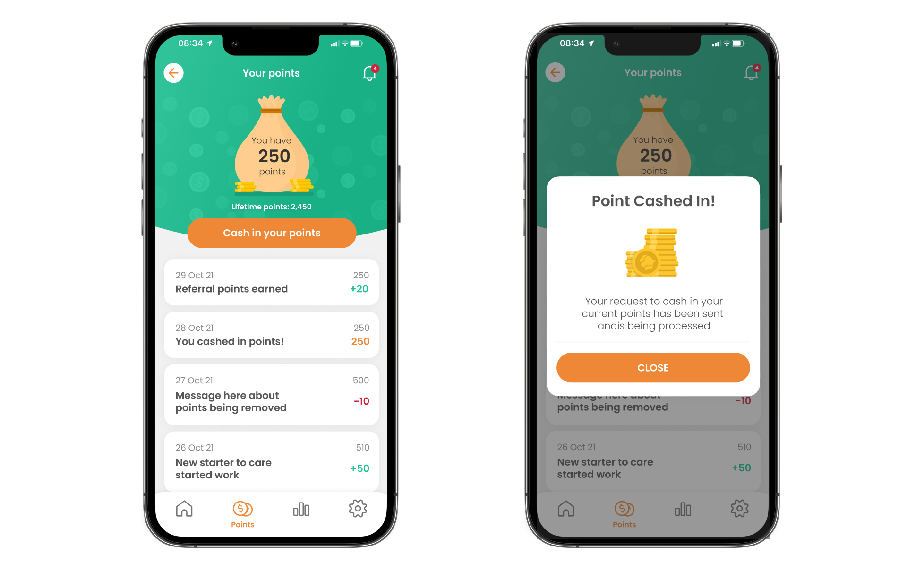Tap the back arrow icon
The width and height of the screenshot is (924, 572).
[x=173, y=73]
